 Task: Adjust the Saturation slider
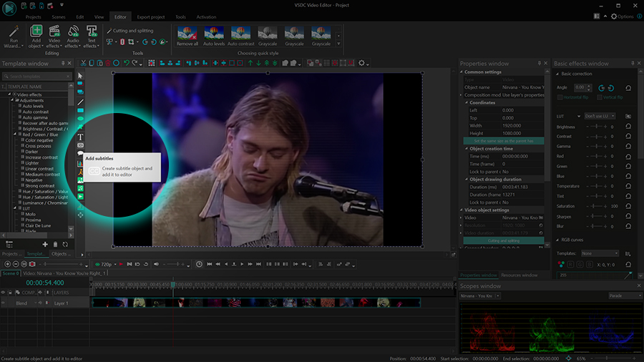tap(596, 206)
